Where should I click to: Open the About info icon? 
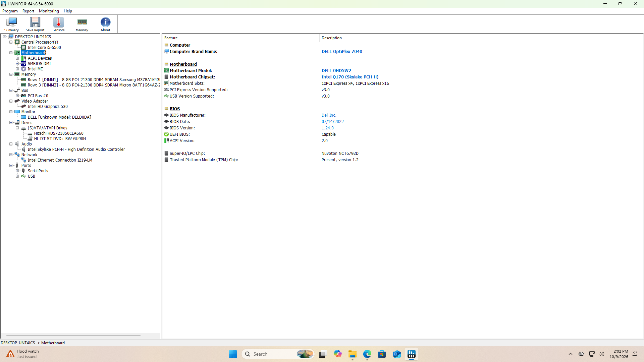[105, 24]
